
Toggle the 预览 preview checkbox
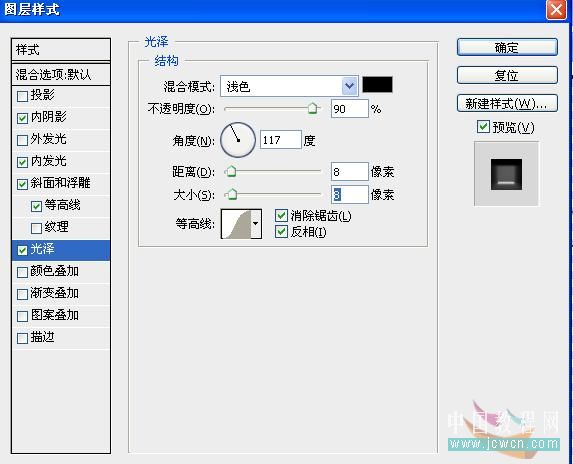click(483, 127)
